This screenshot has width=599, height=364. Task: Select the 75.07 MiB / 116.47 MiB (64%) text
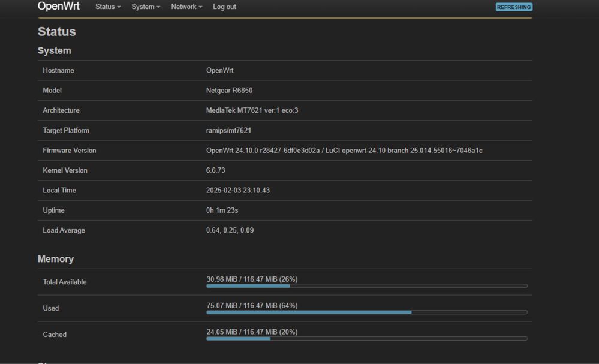[x=252, y=306]
